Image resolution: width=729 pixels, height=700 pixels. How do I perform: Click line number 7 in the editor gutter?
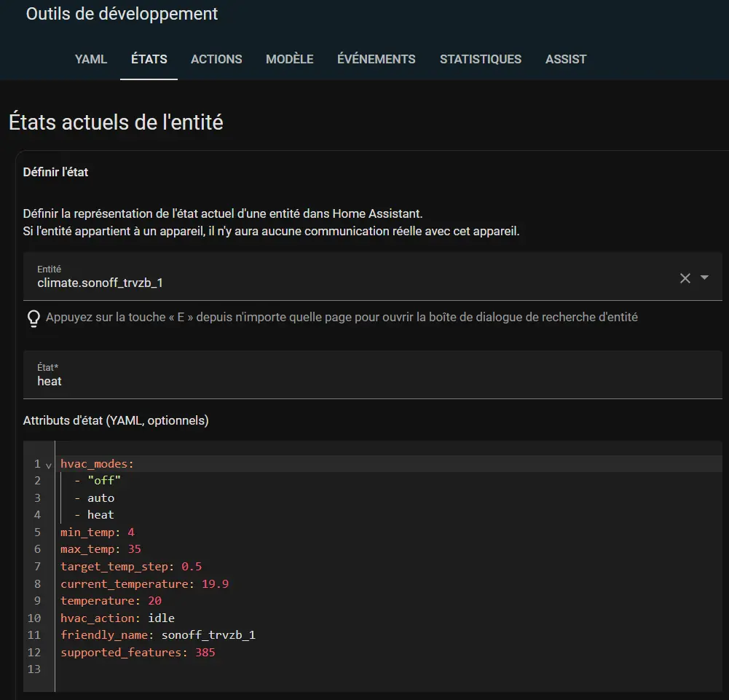[37, 567]
